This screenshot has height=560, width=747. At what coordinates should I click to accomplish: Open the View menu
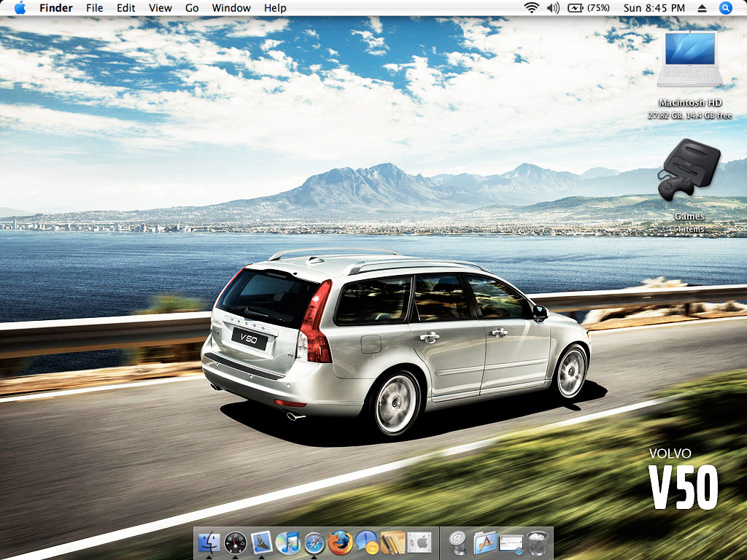coord(160,8)
